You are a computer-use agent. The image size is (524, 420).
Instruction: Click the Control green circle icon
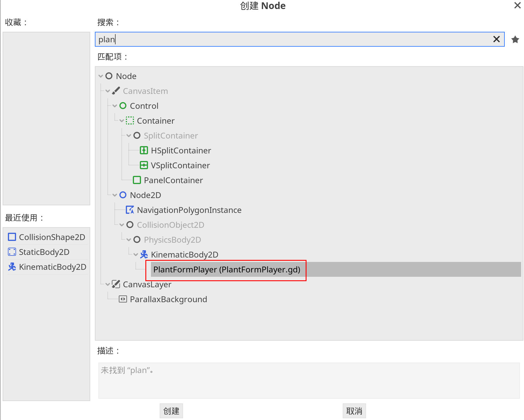pos(123,106)
